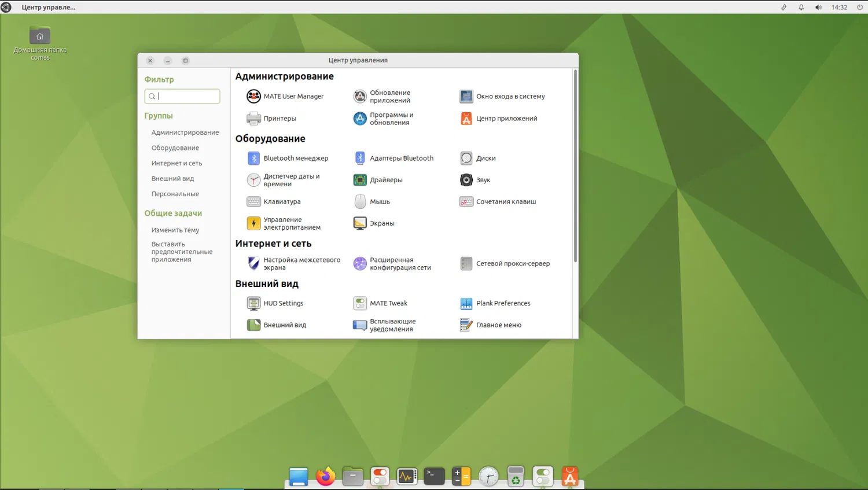The image size is (868, 490).
Task: Jump to Администрирование group in sidebar
Action: point(185,132)
